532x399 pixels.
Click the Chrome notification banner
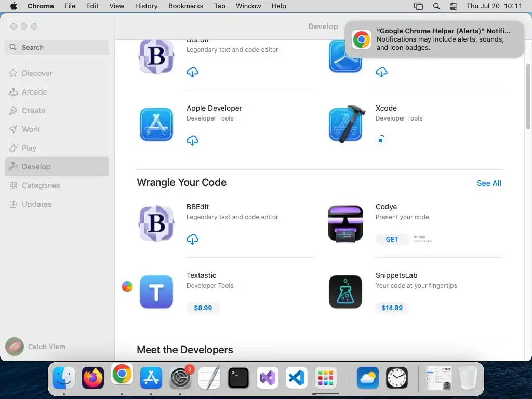tap(434, 39)
